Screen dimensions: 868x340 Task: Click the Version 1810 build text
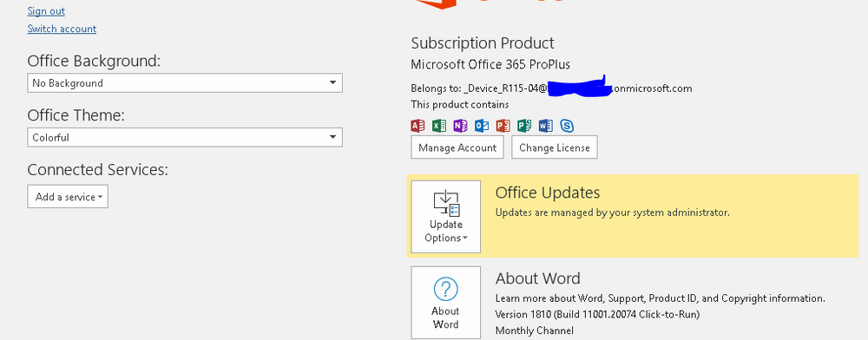(597, 315)
